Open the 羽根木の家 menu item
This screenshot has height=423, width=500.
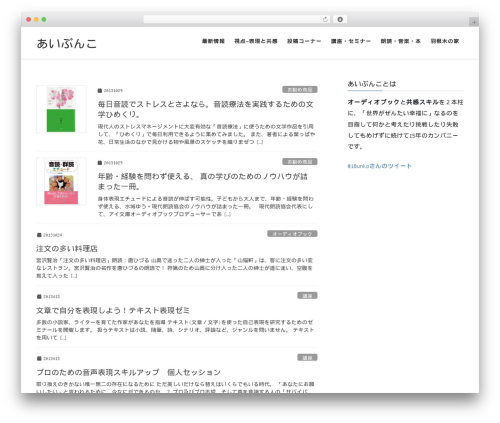pos(445,41)
